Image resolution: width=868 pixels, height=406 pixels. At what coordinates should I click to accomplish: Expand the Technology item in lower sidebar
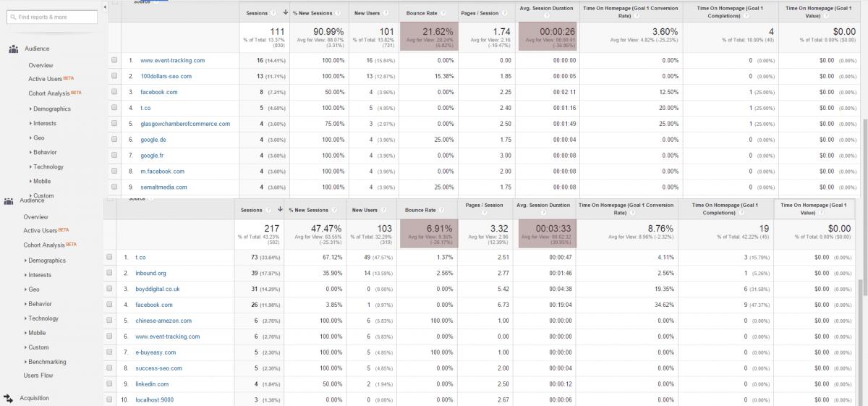coord(42,318)
